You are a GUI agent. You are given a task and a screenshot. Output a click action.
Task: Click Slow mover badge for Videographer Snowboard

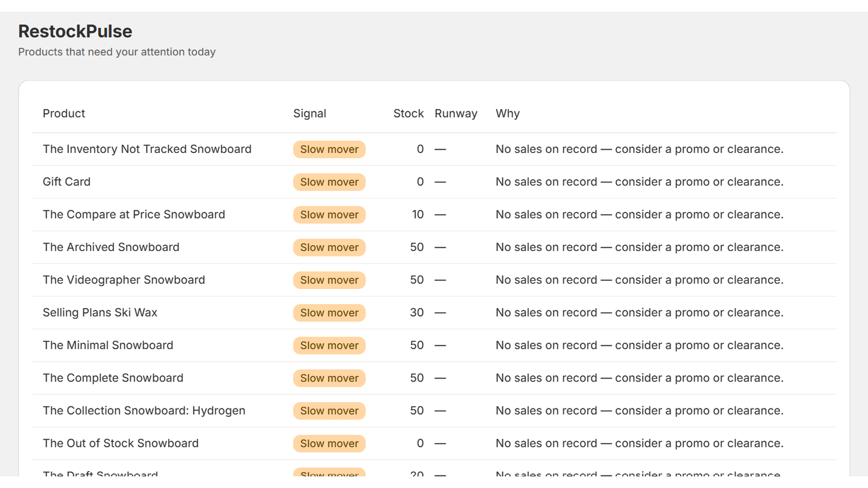(329, 280)
